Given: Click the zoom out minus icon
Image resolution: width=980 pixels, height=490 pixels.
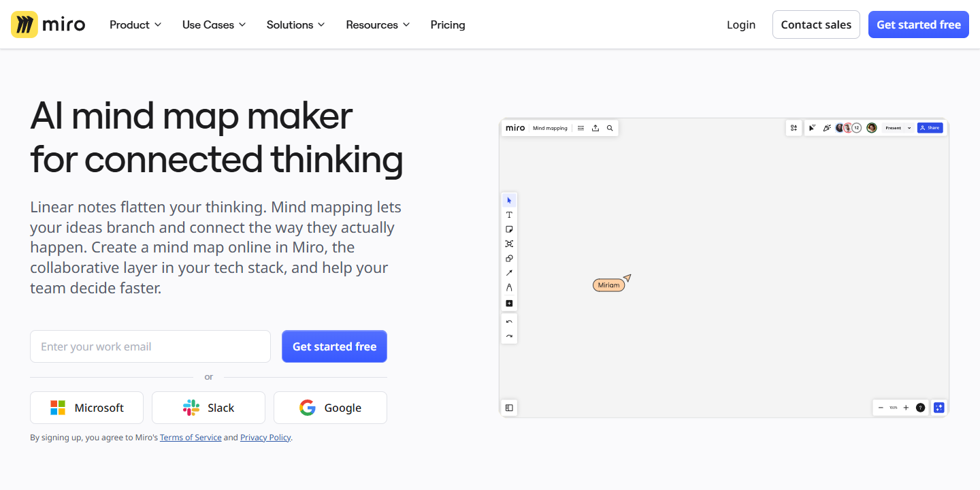Looking at the screenshot, I should point(881,408).
